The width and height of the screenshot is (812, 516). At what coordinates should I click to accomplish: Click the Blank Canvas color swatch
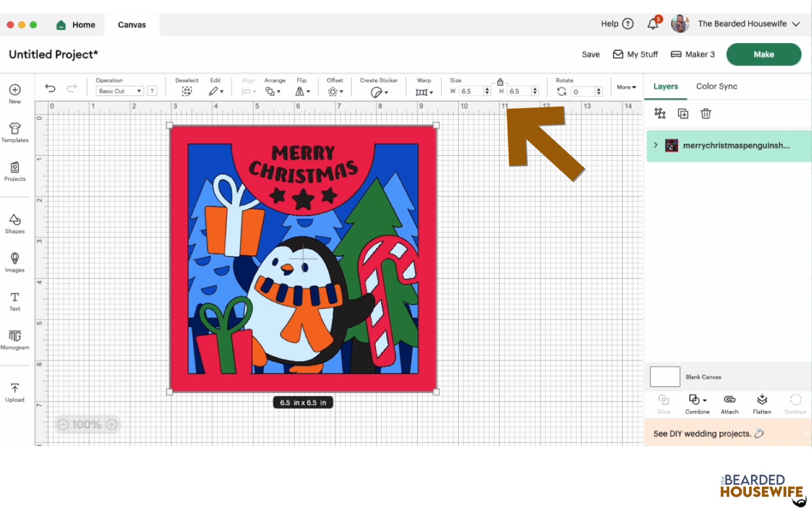point(665,377)
